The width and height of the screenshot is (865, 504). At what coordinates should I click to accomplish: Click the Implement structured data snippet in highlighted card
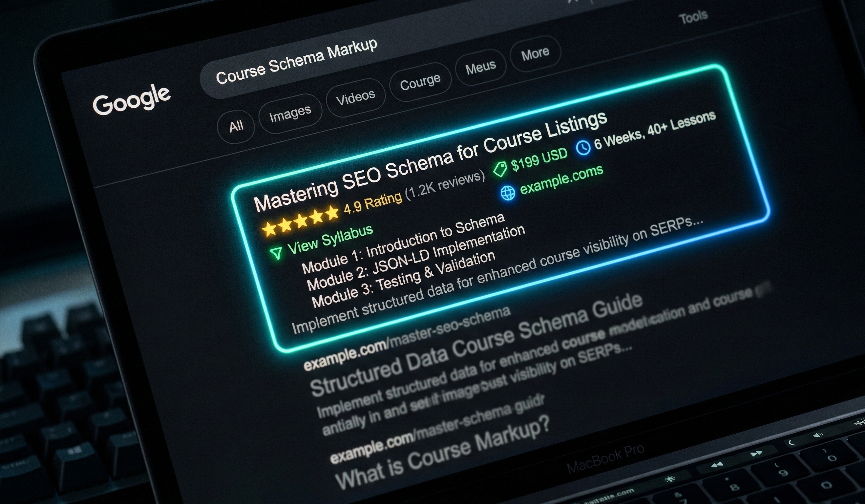pyautogui.click(x=497, y=275)
